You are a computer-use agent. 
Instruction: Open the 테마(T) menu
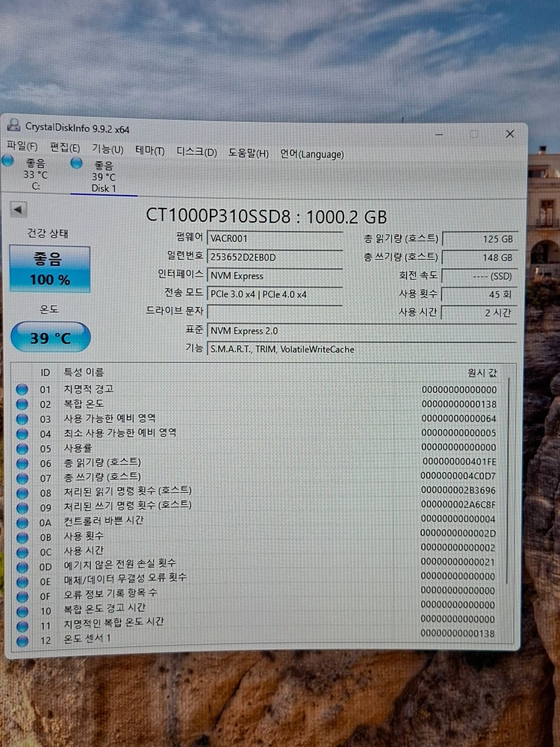pos(149,151)
